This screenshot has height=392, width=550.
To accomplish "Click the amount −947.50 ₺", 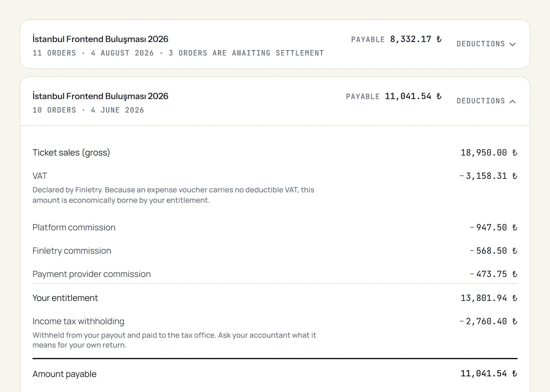I will (x=494, y=228).
